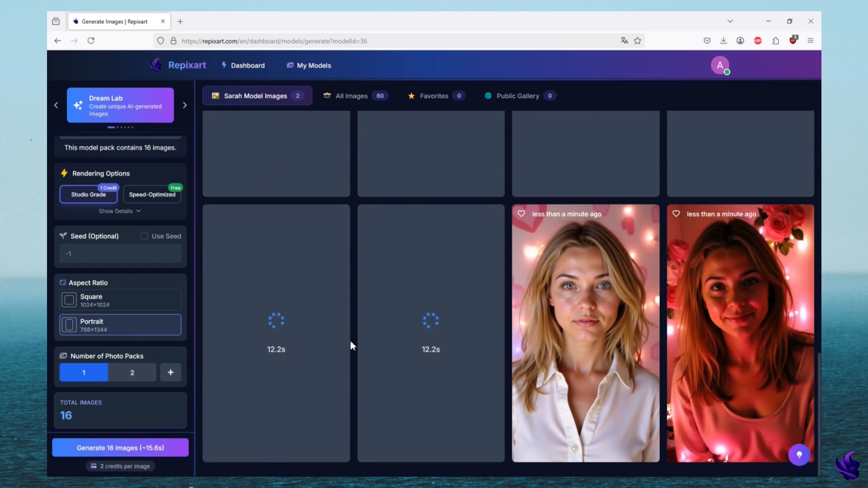868x488 pixels.
Task: Switch to the All Images tab
Action: pos(351,96)
